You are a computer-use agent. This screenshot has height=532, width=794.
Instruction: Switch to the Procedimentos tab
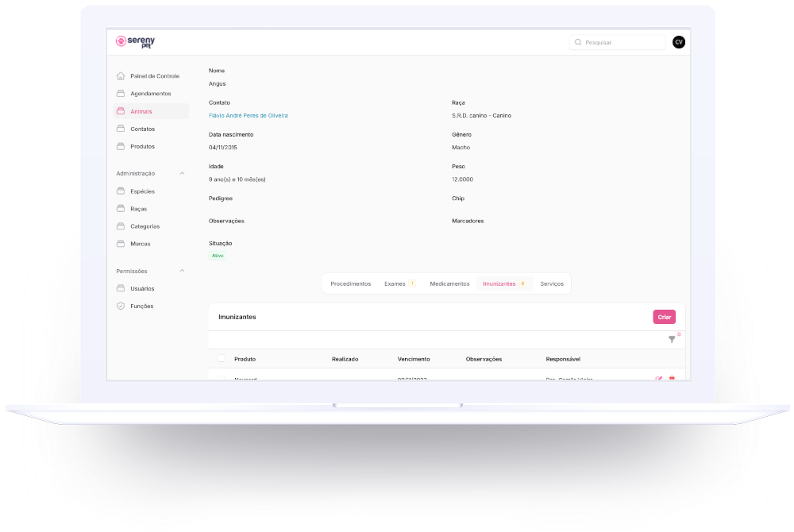350,283
